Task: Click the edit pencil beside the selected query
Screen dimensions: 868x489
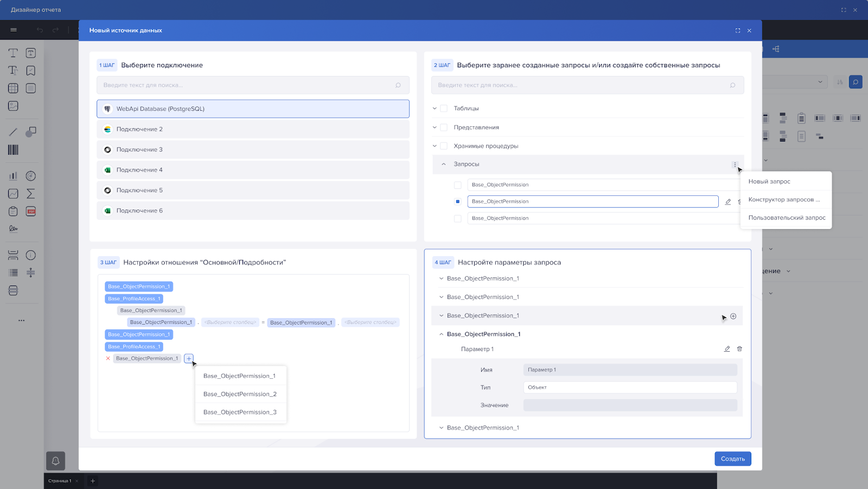Action: click(x=728, y=202)
